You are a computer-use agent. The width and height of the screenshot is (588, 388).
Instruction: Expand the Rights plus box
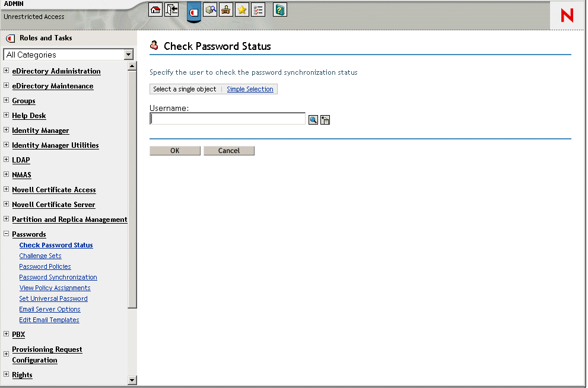pos(6,374)
